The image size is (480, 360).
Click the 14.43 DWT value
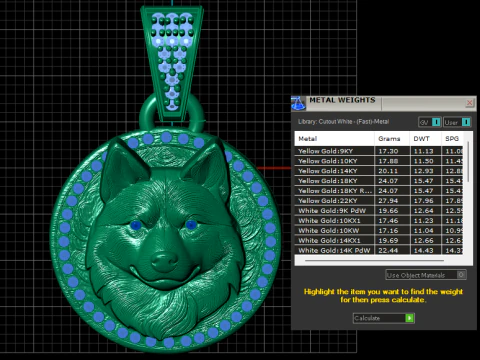423,250
